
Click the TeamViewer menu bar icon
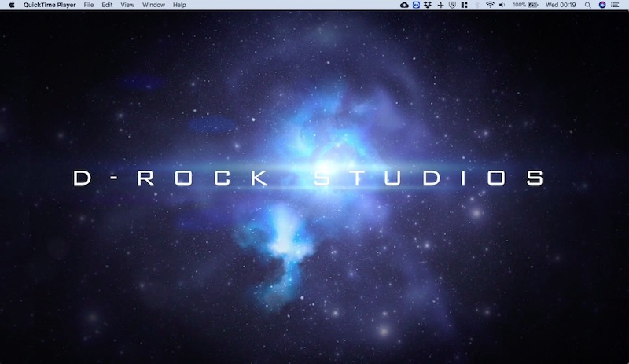tap(417, 5)
